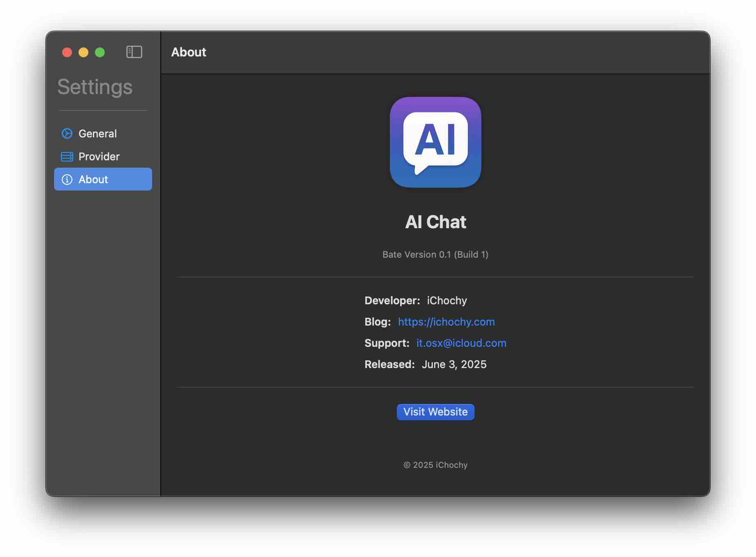
Task: Close the Settings window with red button
Action: point(67,52)
